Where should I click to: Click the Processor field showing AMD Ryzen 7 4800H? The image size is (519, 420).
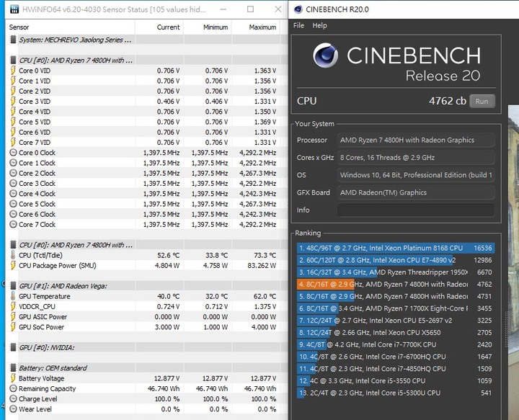click(x=416, y=140)
